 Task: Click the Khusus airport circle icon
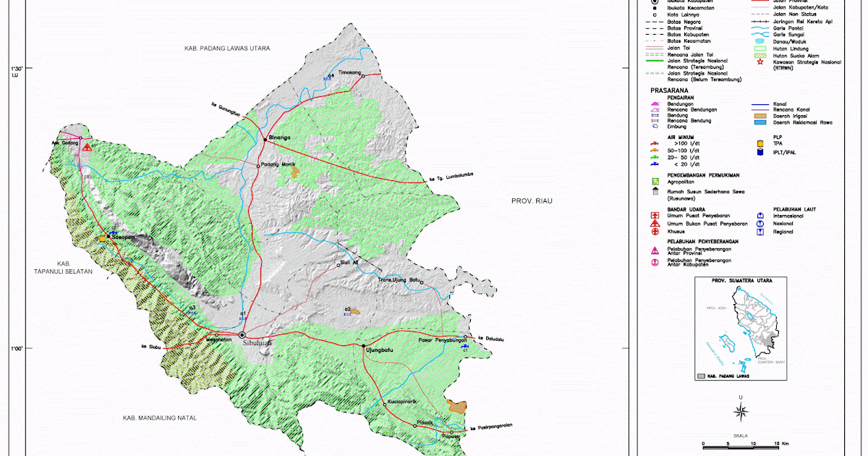click(655, 232)
